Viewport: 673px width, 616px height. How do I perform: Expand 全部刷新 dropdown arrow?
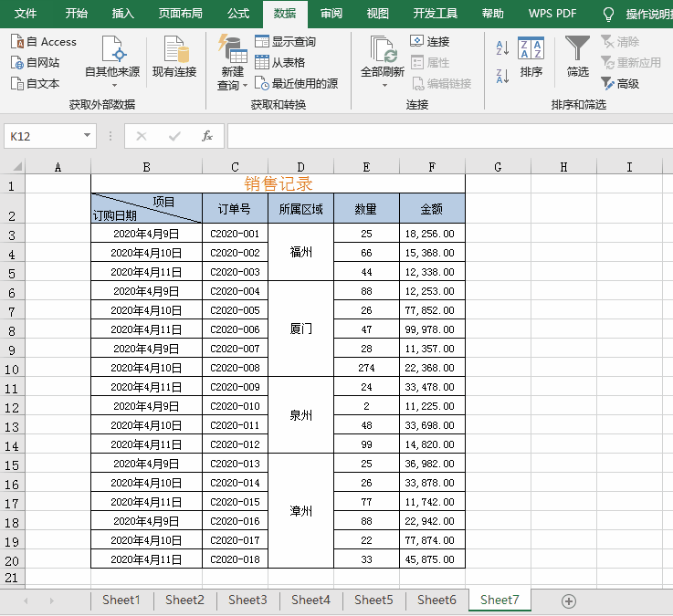click(384, 86)
